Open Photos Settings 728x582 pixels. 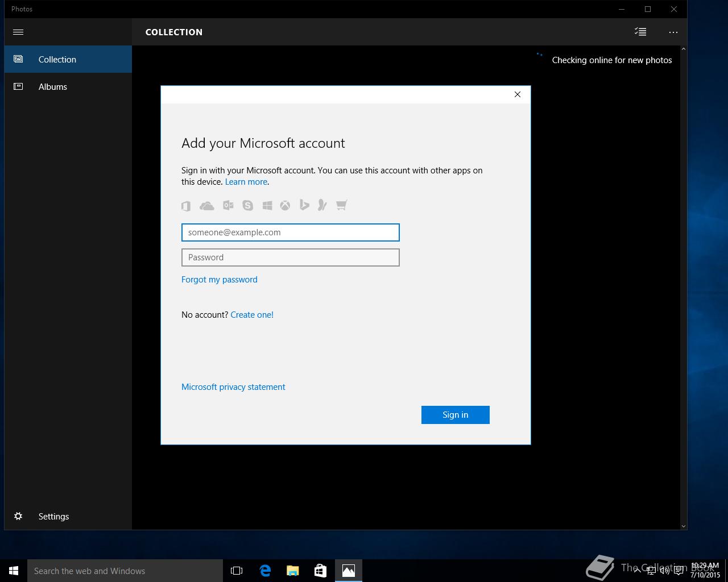[x=68, y=516]
